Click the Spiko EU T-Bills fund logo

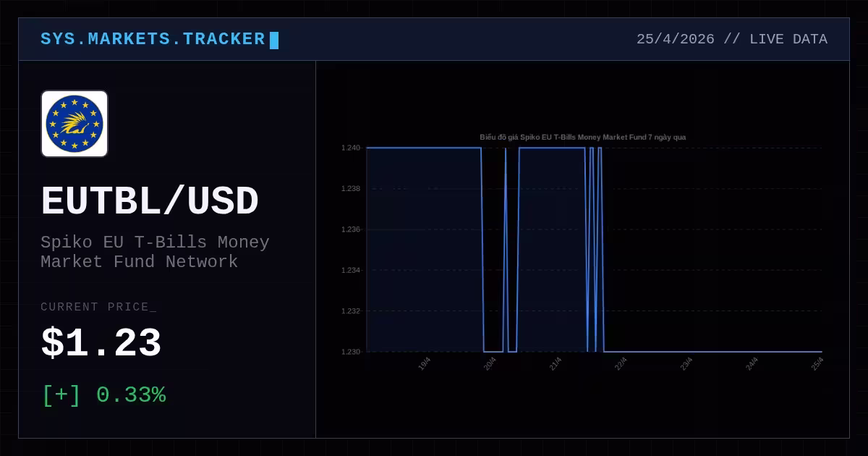[75, 124]
